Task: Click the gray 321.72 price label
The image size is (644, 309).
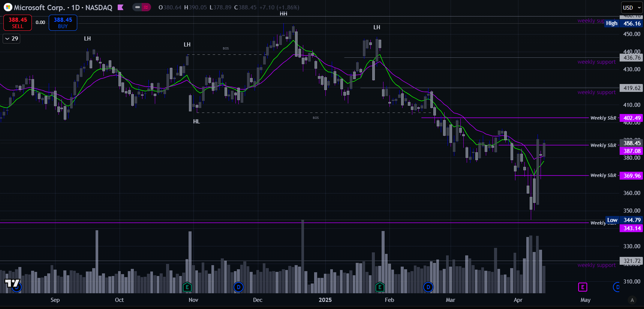Action: 632,261
